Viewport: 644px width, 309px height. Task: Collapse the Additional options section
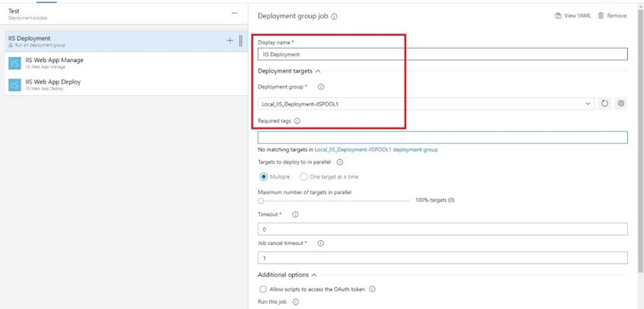(314, 275)
